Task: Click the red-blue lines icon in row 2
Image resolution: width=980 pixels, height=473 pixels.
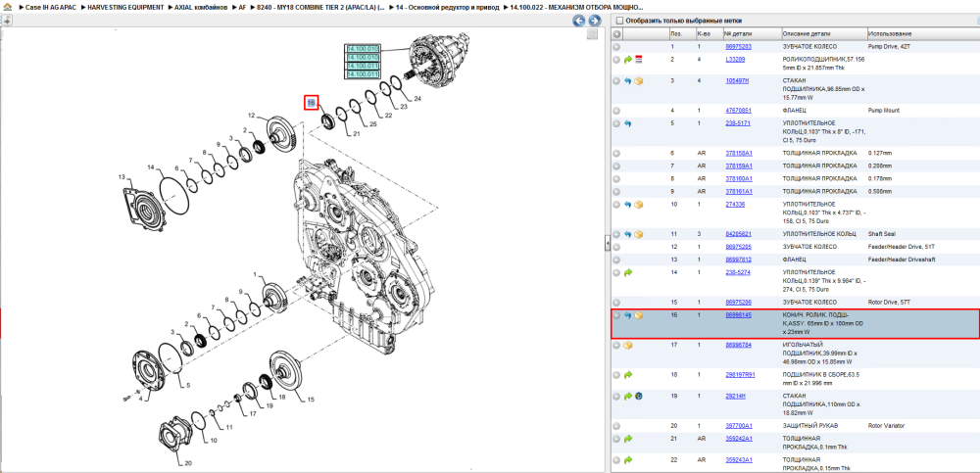Action: coord(639,60)
